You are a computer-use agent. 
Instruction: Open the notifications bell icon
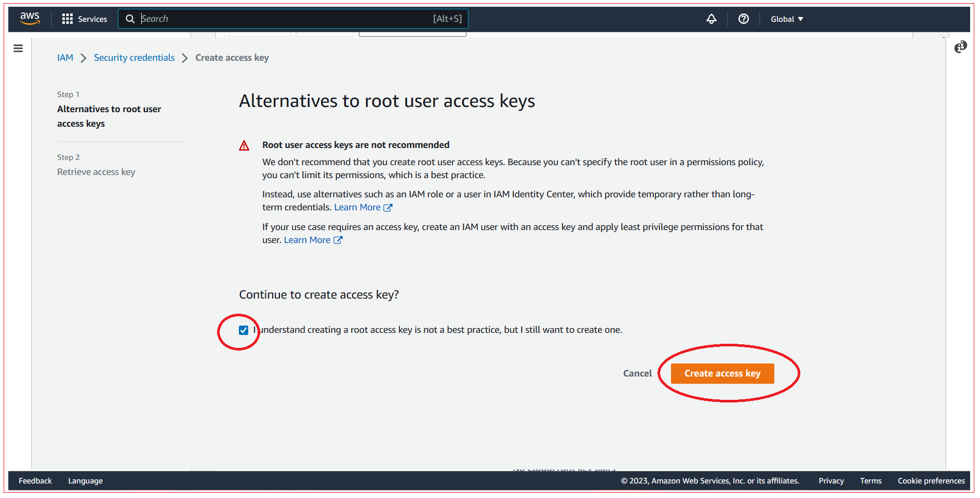coord(711,19)
